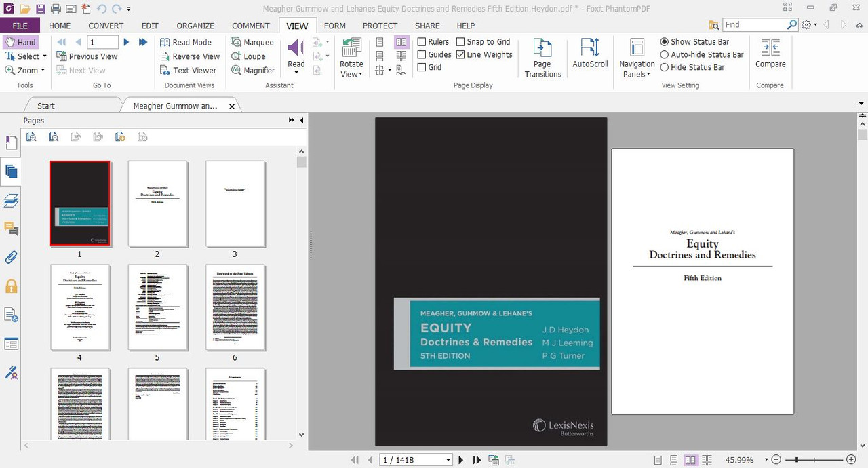
Task: Enable the Guides checkbox
Action: coord(422,54)
